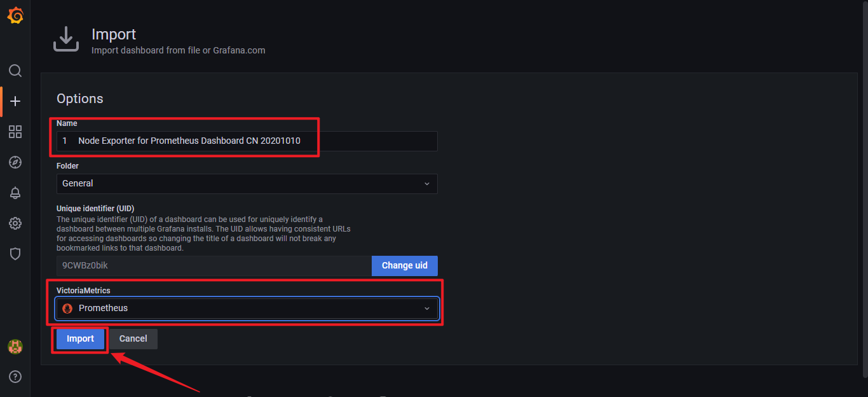
Task: Open the Alerting bell icon
Action: [x=15, y=193]
